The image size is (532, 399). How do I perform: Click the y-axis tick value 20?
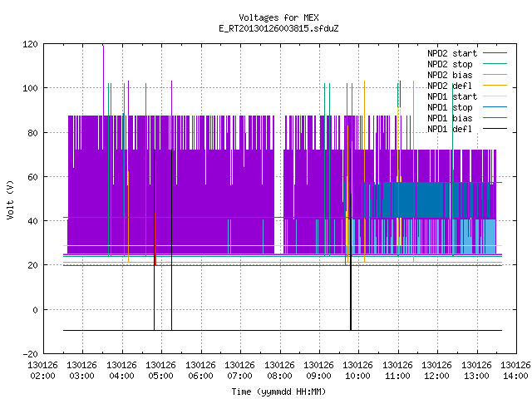click(32, 265)
